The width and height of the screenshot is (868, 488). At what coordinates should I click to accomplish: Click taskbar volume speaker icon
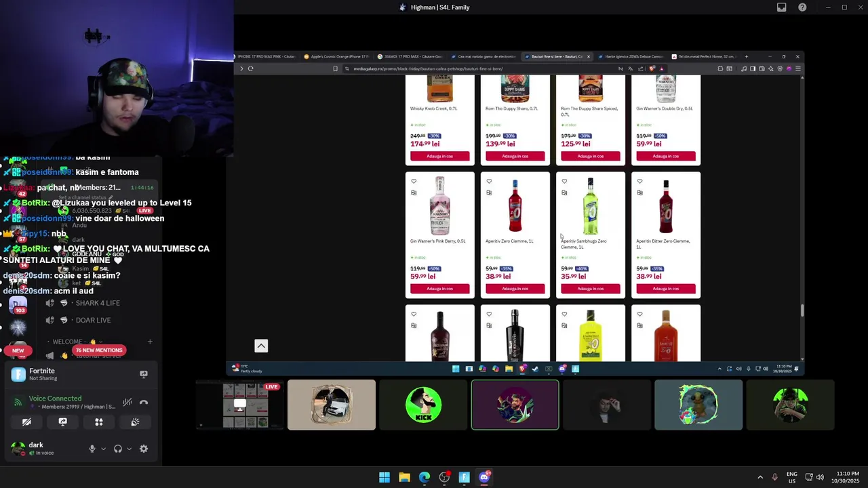click(x=820, y=477)
